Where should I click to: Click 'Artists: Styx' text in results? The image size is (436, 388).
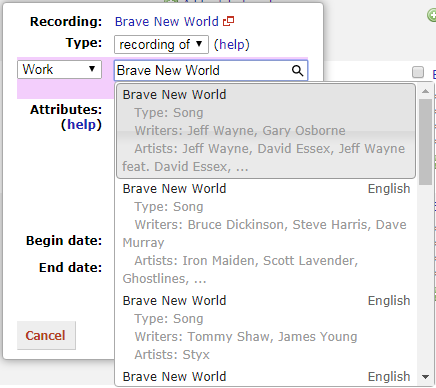(x=172, y=355)
